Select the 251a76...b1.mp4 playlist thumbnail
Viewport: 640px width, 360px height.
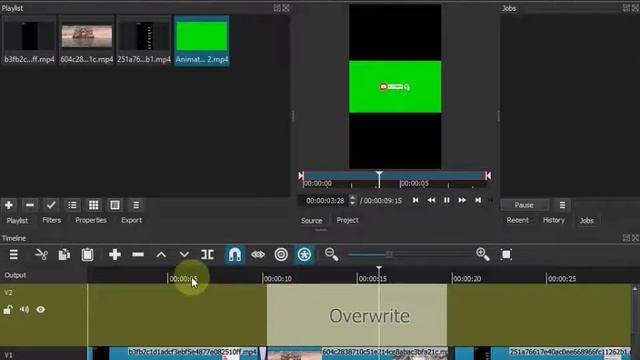pyautogui.click(x=144, y=40)
